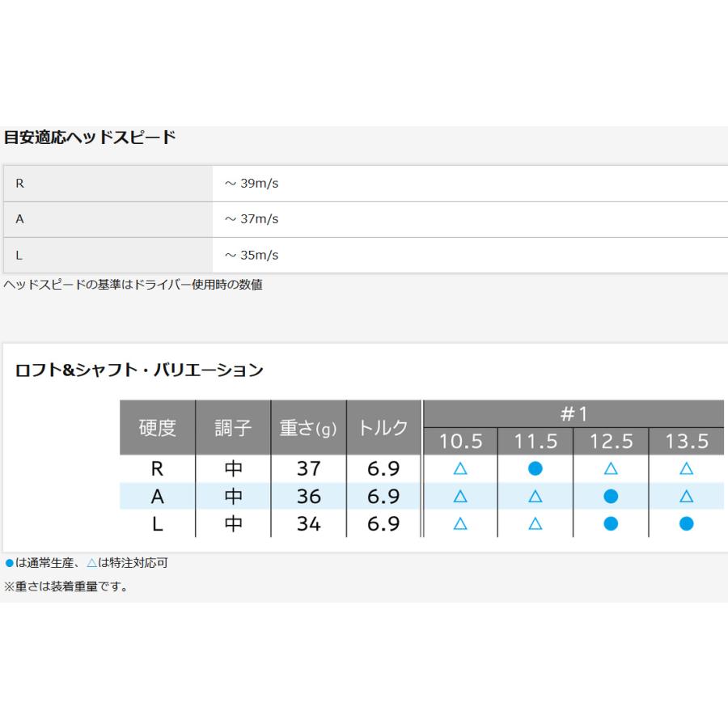This screenshot has height=728, width=728.
Task: Click the legend text は特注対応可
Action: (x=133, y=563)
